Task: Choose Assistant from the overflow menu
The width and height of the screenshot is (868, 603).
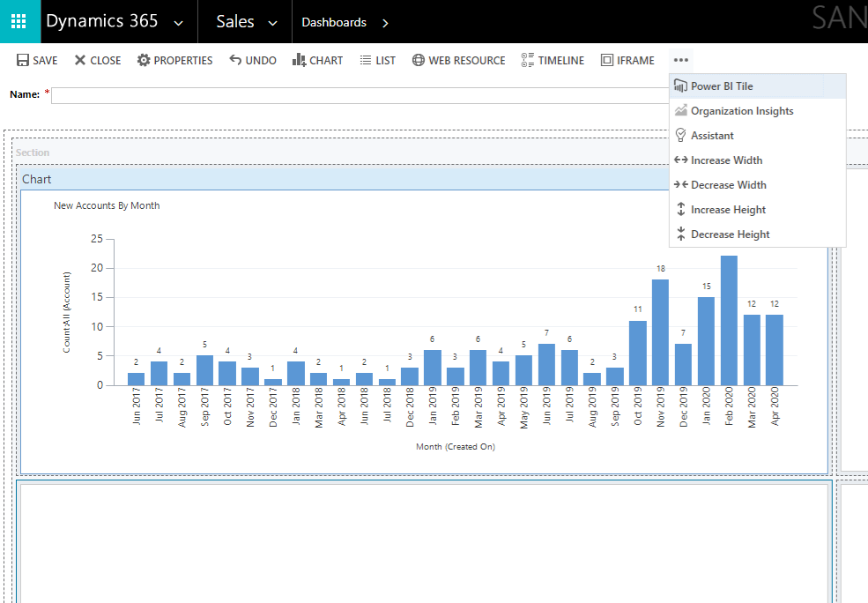Action: coord(757,135)
